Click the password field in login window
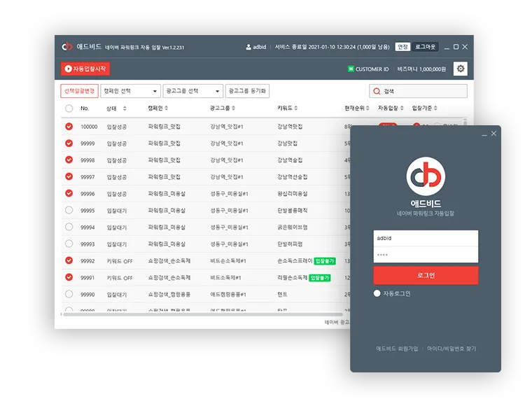Image resolution: width=525 pixels, height=420 pixels. pyautogui.click(x=426, y=255)
